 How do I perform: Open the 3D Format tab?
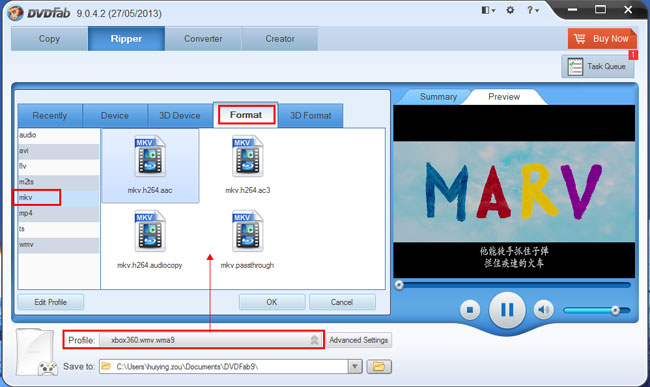pos(310,116)
